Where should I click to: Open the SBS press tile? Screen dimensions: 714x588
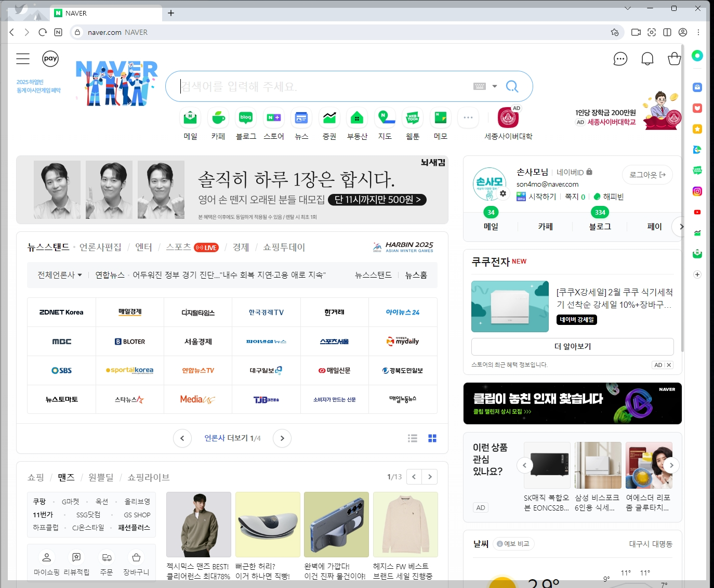pyautogui.click(x=61, y=371)
